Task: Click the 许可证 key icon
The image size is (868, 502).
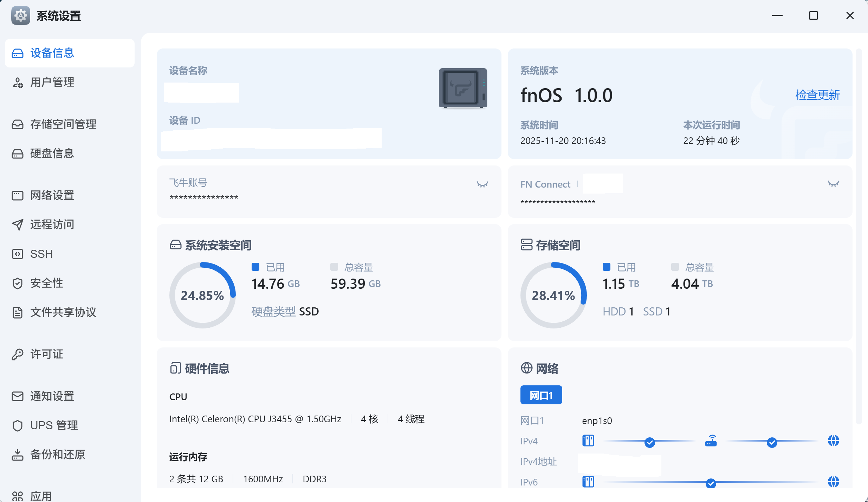Action: [18, 354]
